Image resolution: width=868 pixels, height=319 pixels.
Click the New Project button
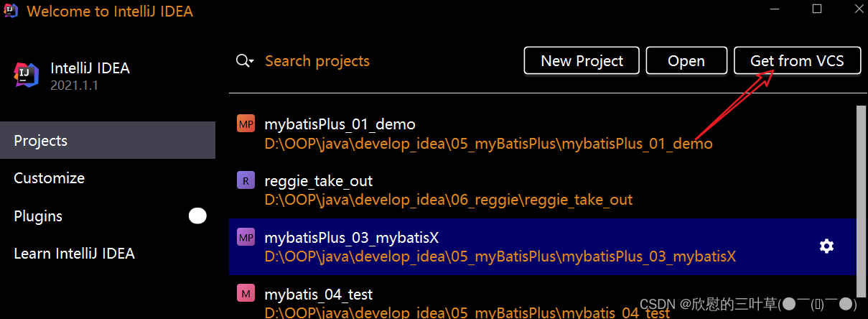pyautogui.click(x=582, y=61)
